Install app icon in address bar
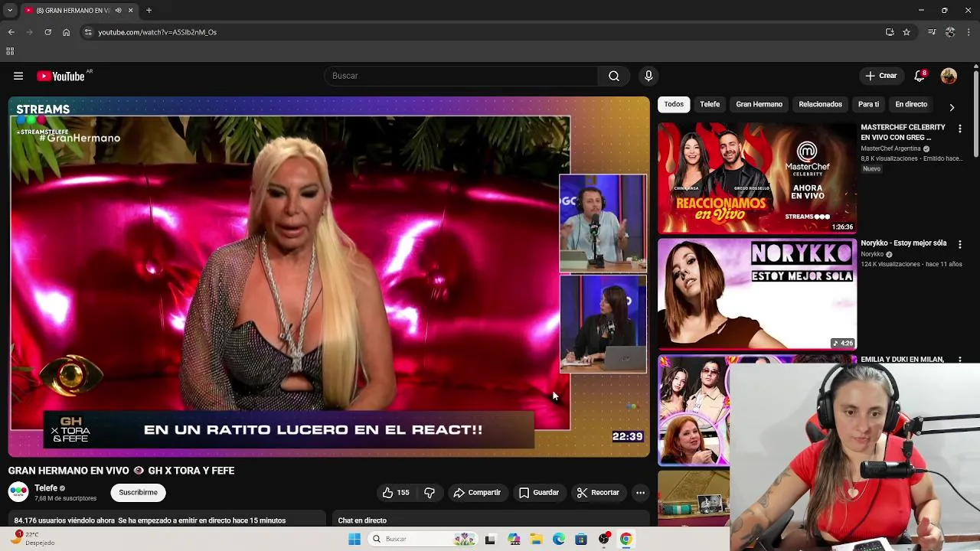 pos(890,32)
